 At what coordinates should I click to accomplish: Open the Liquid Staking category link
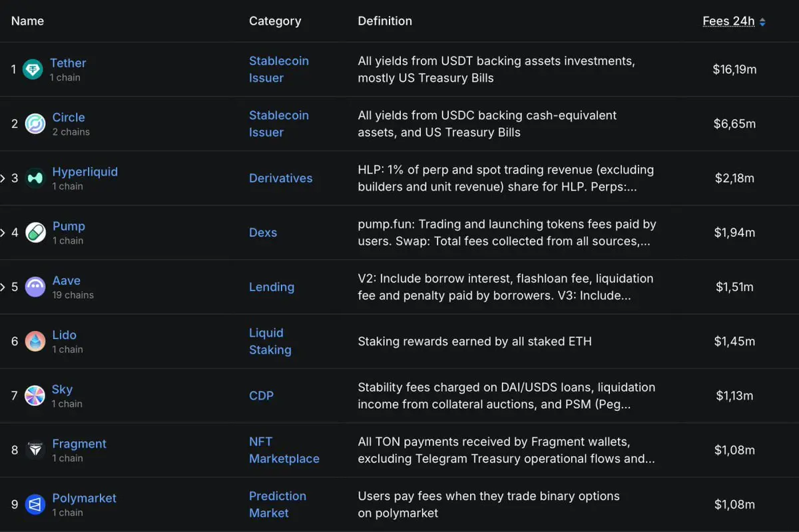[x=270, y=342]
